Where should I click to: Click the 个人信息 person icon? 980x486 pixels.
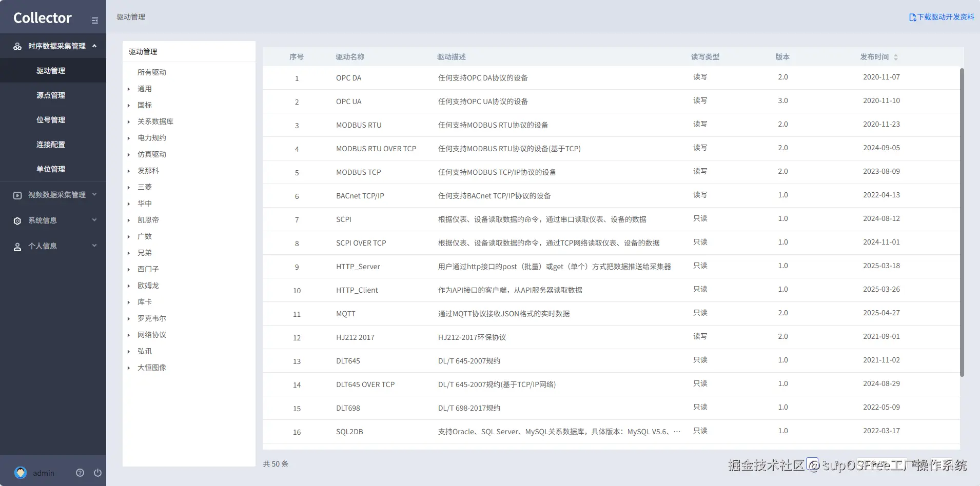click(17, 247)
